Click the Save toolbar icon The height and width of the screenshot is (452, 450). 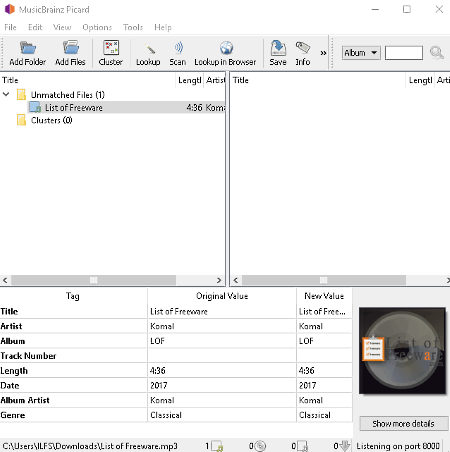[278, 48]
